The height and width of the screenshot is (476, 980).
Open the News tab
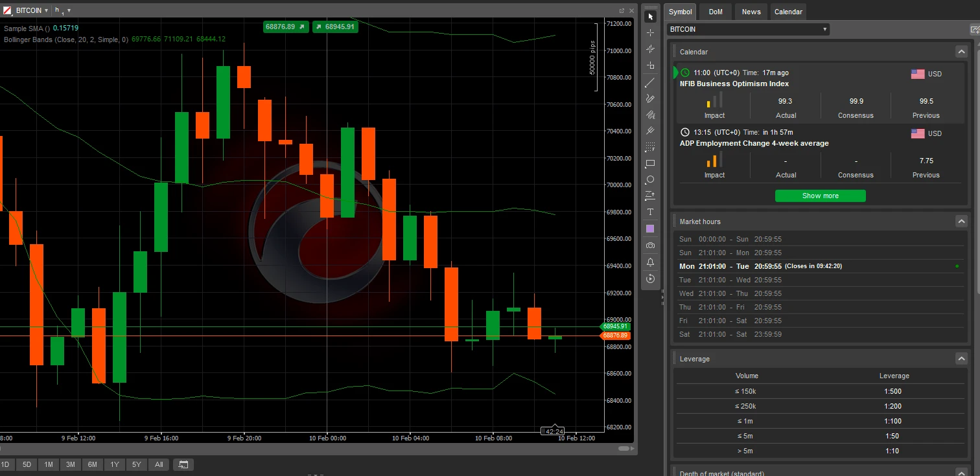pyautogui.click(x=750, y=11)
